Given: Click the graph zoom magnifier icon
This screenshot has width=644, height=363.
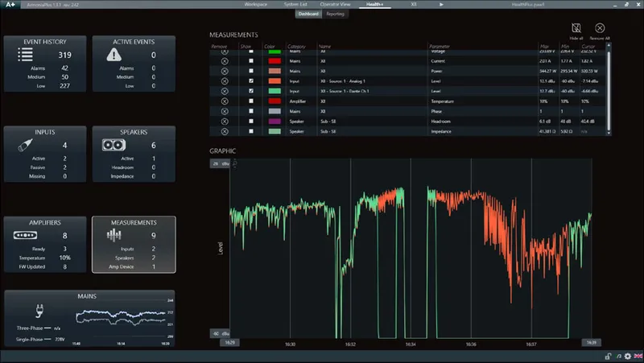Looking at the screenshot, I should [x=235, y=163].
